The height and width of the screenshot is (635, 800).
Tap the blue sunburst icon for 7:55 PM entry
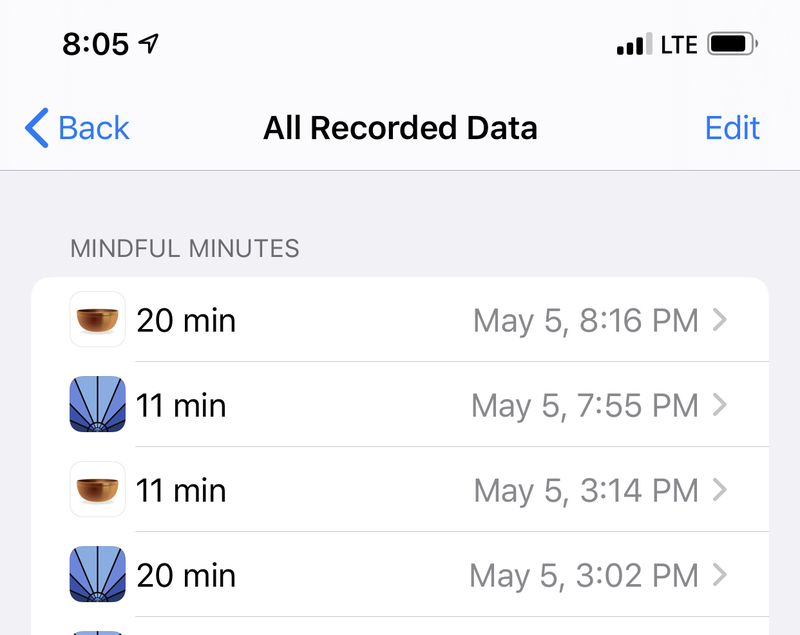[97, 404]
